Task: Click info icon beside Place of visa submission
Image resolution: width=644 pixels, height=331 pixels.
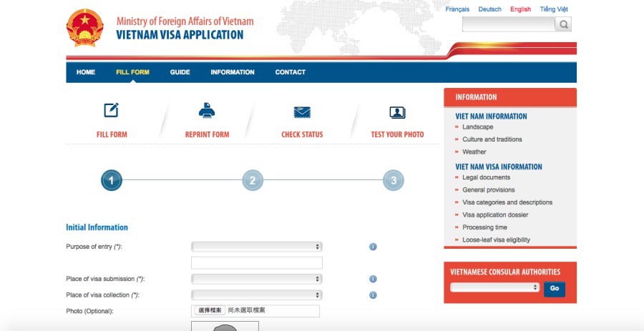Action: click(373, 279)
